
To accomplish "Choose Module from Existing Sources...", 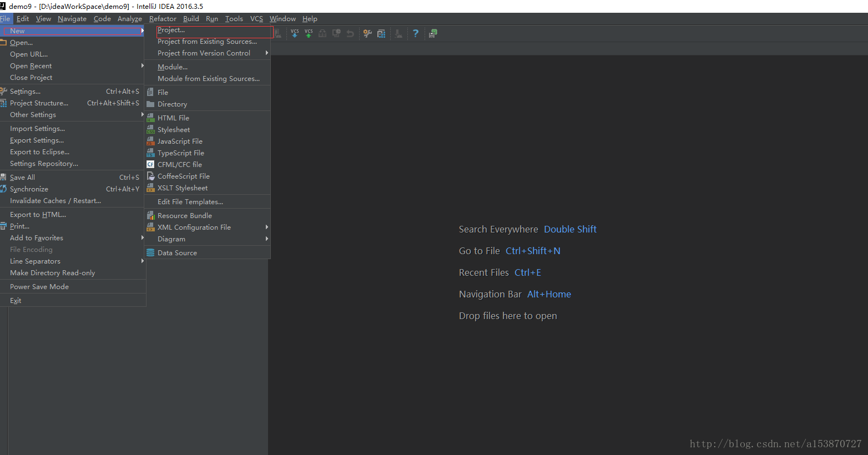I will 208,79.
